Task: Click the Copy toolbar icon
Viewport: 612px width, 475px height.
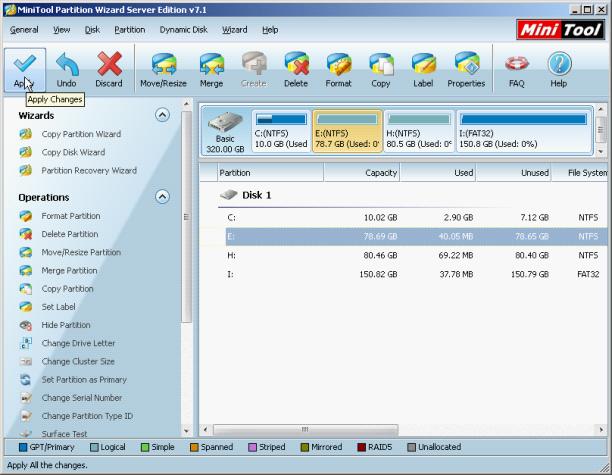Action: pyautogui.click(x=381, y=64)
